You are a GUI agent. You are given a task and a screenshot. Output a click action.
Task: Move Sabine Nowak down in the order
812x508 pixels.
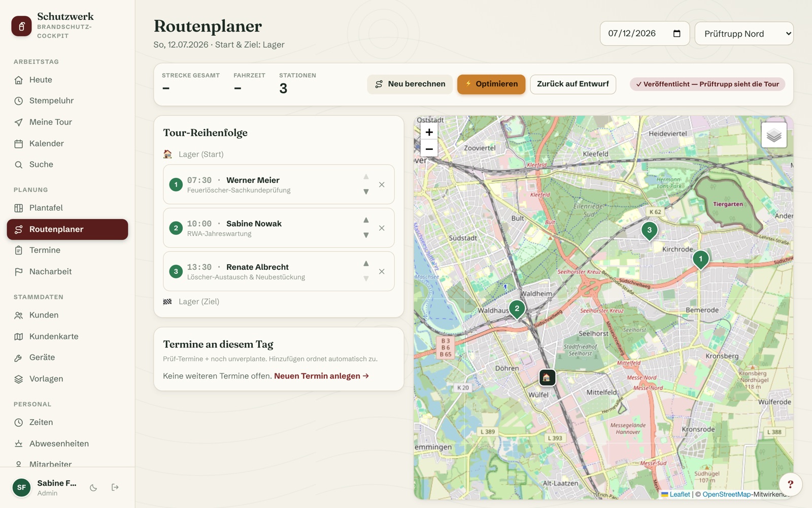(x=366, y=235)
